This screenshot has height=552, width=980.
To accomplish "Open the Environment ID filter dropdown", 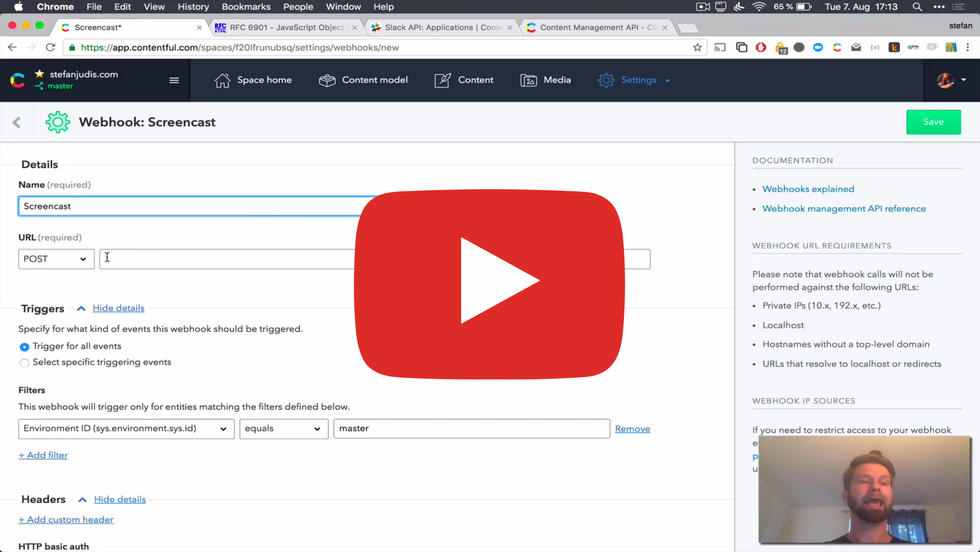I will (126, 429).
